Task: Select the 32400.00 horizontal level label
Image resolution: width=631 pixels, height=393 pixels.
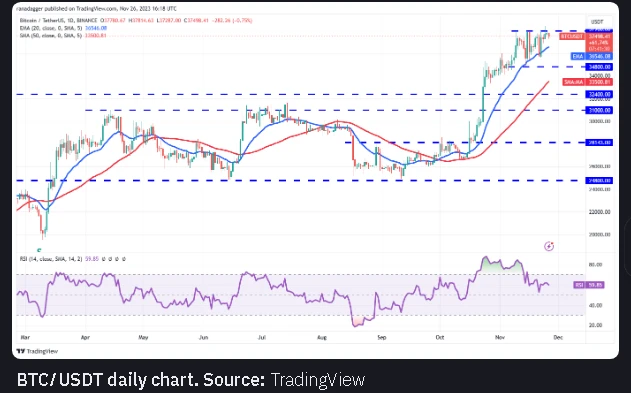Action: (x=599, y=95)
